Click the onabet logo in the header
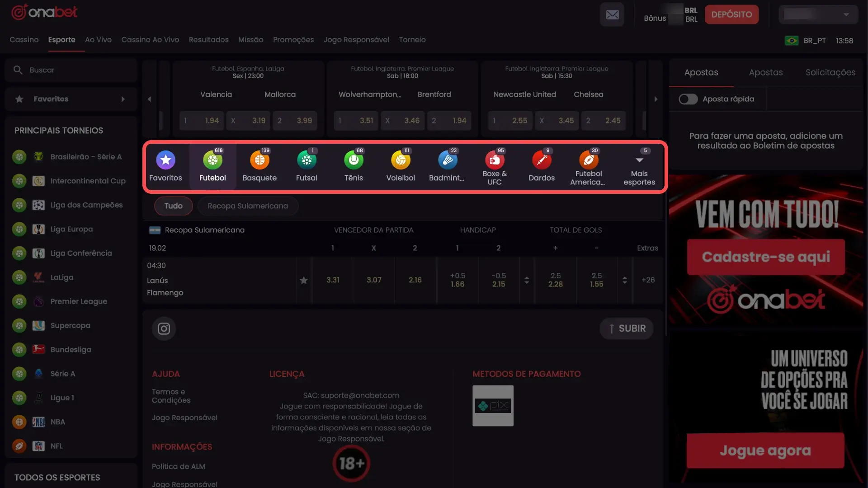Screen dimensions: 868x488 click(x=44, y=12)
